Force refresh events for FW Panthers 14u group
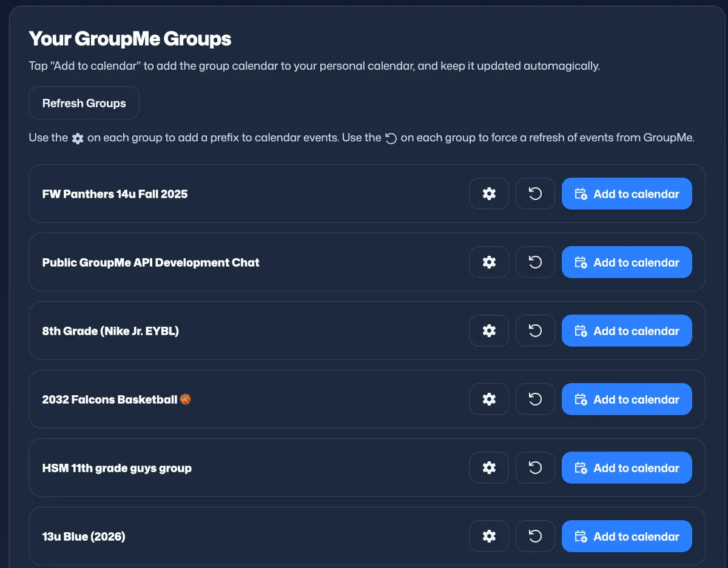Screen dimensions: 728x568 click(535, 194)
